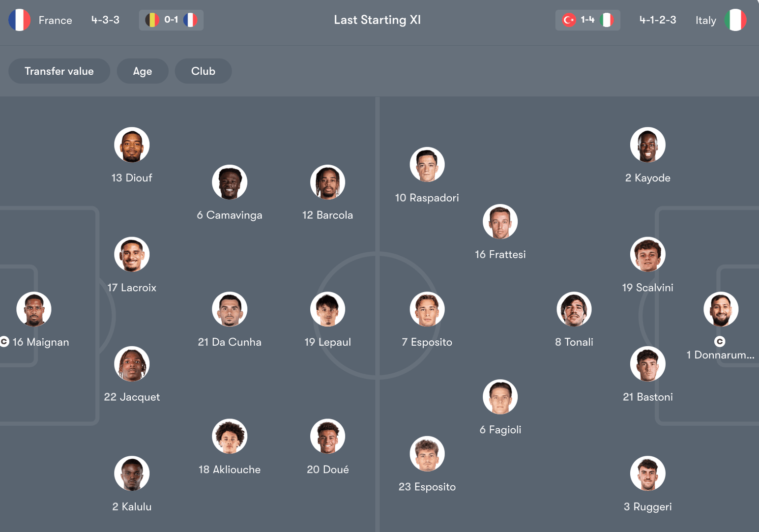Viewport: 759px width, 532px height.
Task: Select Akliouche's player avatar
Action: tap(230, 436)
